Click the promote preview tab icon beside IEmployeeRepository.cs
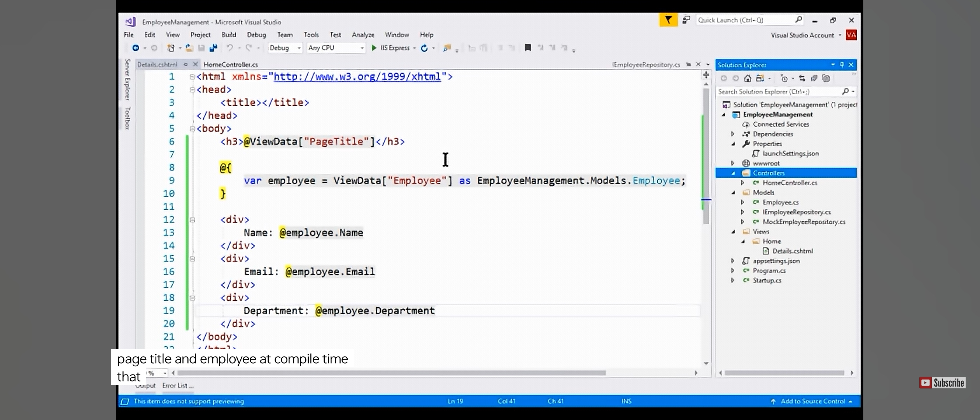Viewport: 980px width, 420px height. 688,65
